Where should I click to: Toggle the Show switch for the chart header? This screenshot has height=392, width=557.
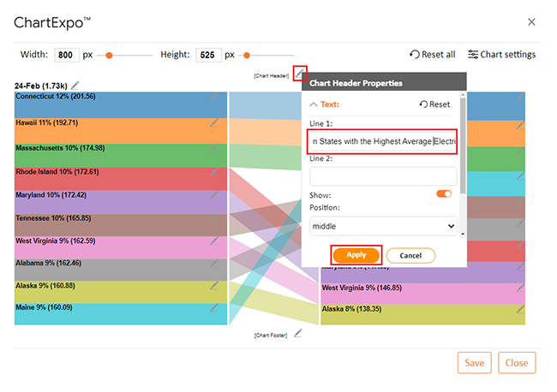pyautogui.click(x=444, y=193)
